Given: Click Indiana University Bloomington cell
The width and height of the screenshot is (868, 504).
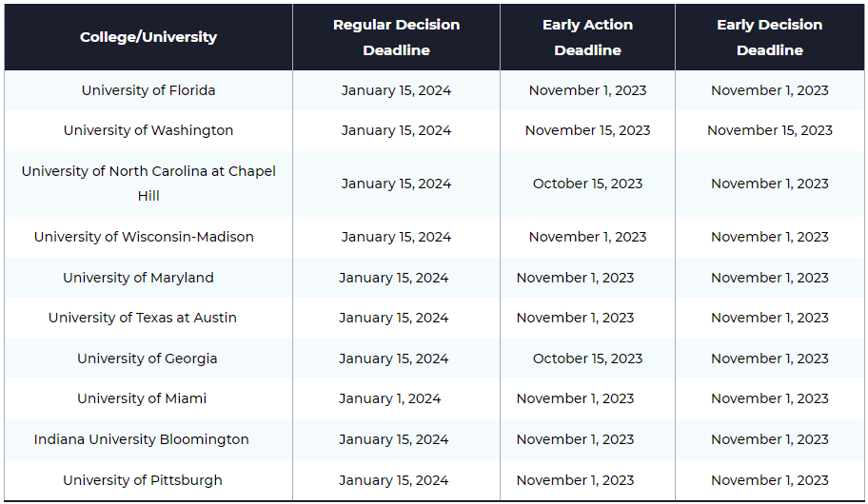Looking at the screenshot, I should (141, 439).
